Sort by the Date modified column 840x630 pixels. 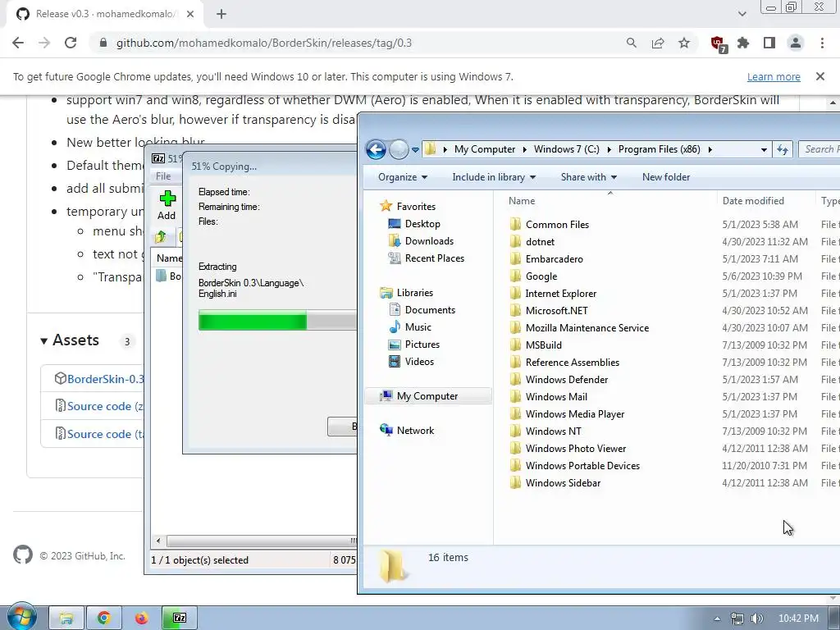point(753,200)
